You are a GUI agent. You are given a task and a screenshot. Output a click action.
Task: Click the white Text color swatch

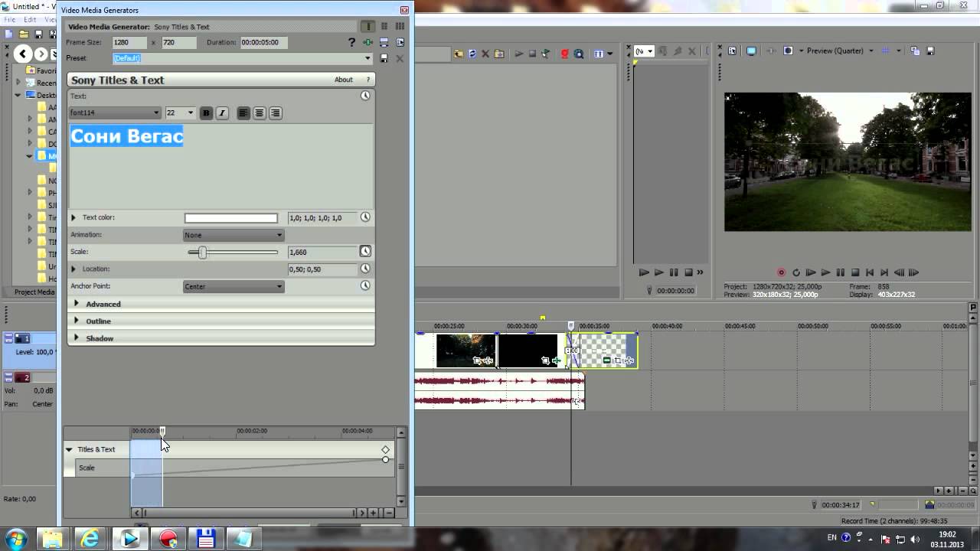(x=231, y=218)
